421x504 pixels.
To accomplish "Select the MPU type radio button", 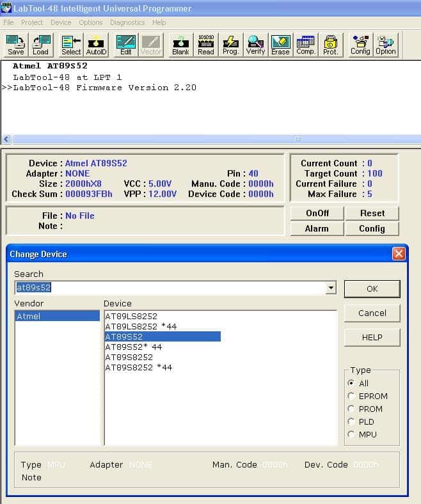I will point(351,434).
